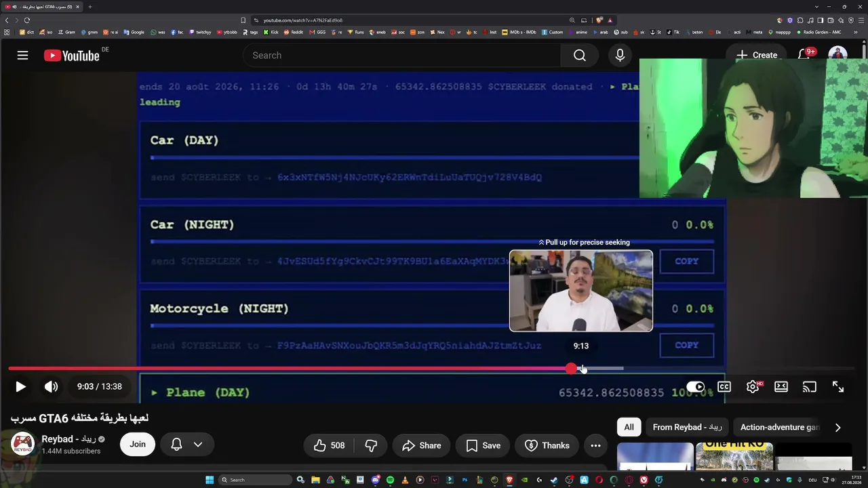868x488 pixels.
Task: Open the IMDb bookmark
Action: tap(519, 32)
